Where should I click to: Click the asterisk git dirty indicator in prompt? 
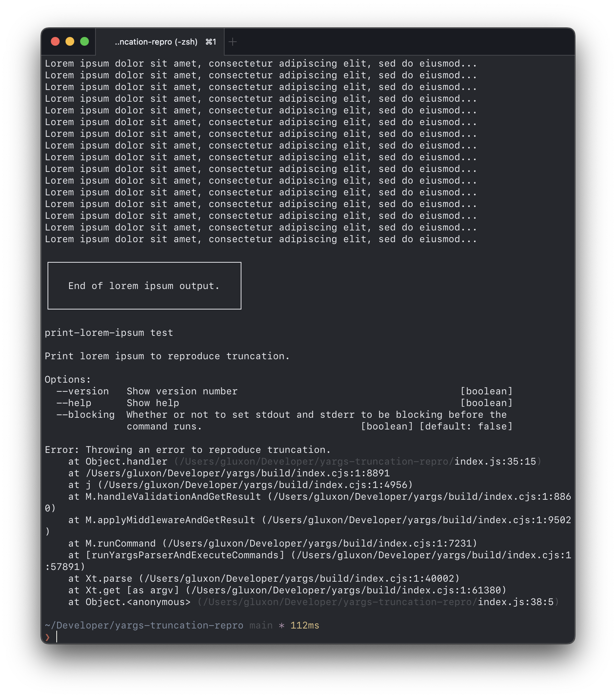click(281, 626)
